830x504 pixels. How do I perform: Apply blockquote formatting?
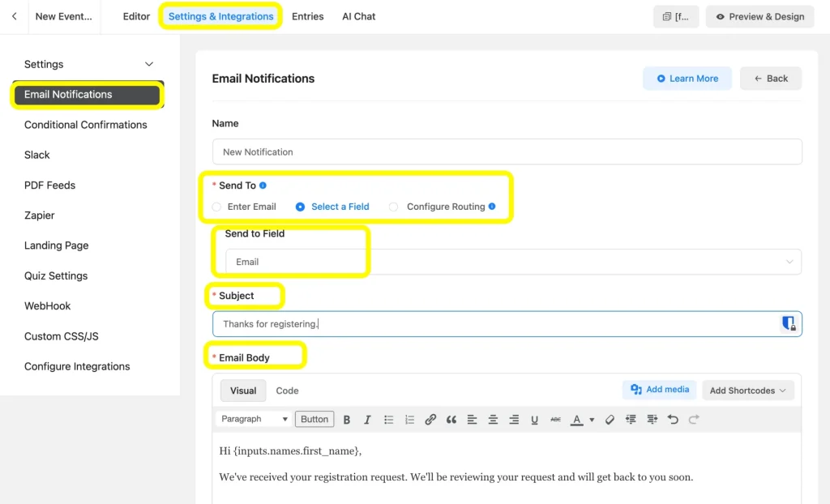click(451, 419)
